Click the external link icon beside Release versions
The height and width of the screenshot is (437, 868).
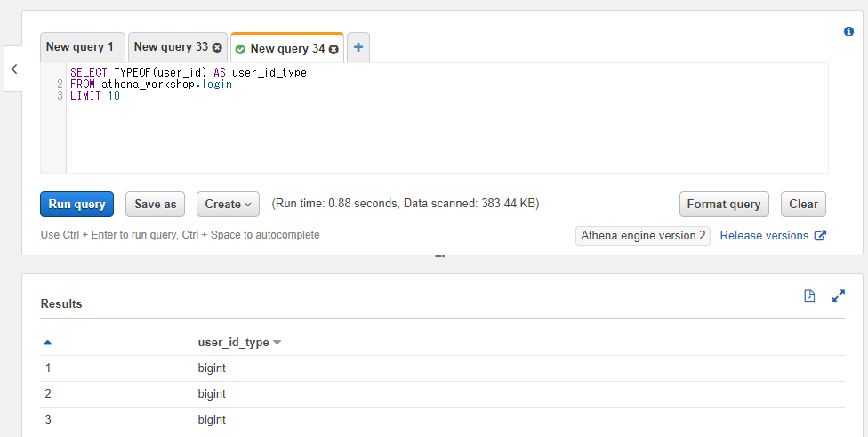(820, 235)
